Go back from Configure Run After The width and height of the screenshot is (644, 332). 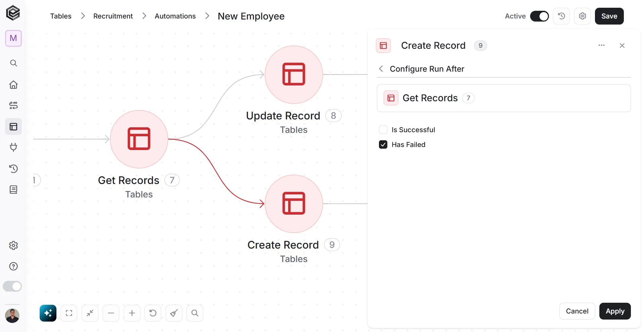[x=381, y=69]
